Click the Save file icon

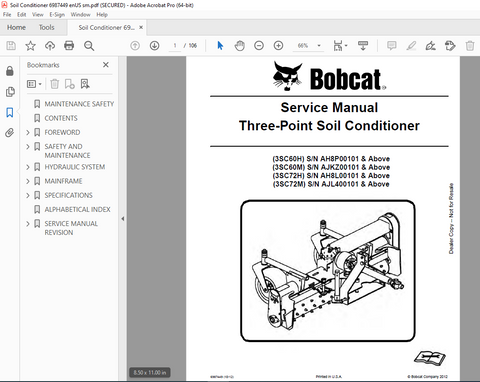click(x=11, y=46)
